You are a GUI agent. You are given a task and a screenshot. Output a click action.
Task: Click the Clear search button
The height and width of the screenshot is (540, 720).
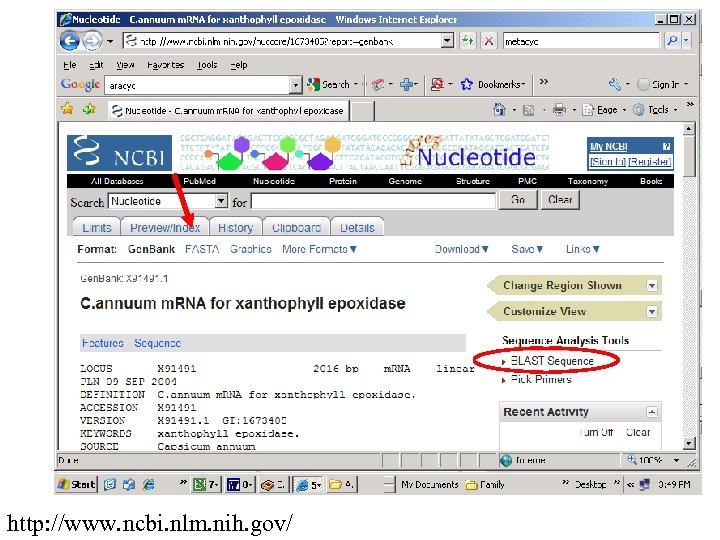coord(560,200)
